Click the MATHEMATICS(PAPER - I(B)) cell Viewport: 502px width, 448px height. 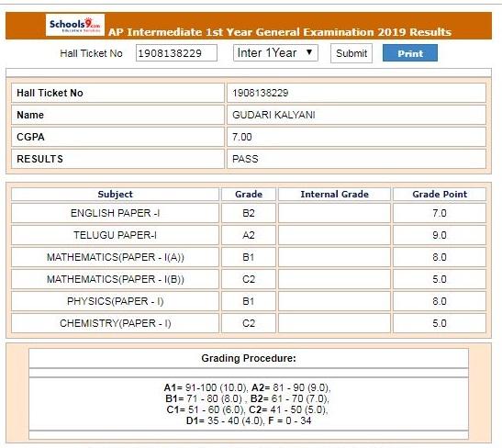(x=115, y=279)
